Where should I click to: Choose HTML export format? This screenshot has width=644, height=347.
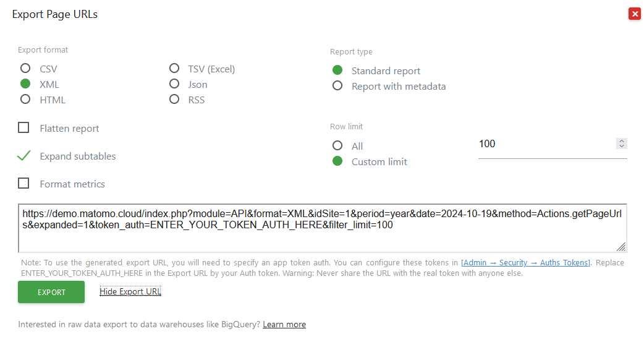25,100
